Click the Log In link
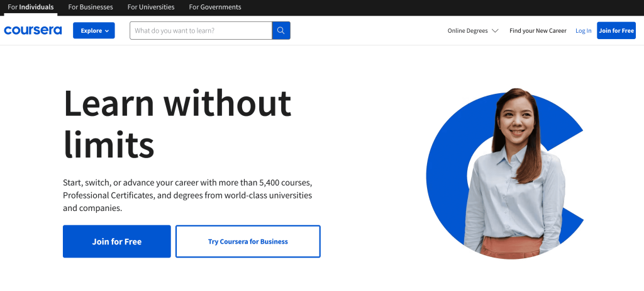The image size is (644, 291). (583, 30)
